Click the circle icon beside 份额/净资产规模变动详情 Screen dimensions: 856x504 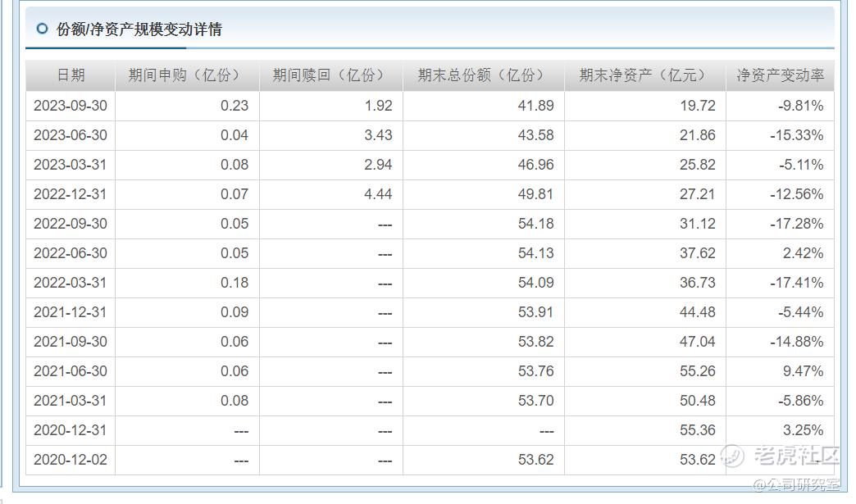pyautogui.click(x=42, y=29)
